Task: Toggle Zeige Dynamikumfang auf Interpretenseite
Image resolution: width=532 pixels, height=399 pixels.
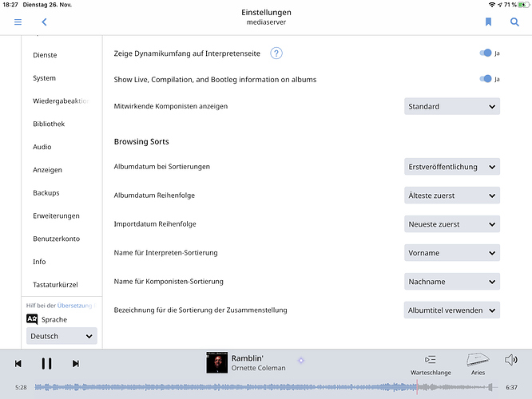Action: [486, 53]
